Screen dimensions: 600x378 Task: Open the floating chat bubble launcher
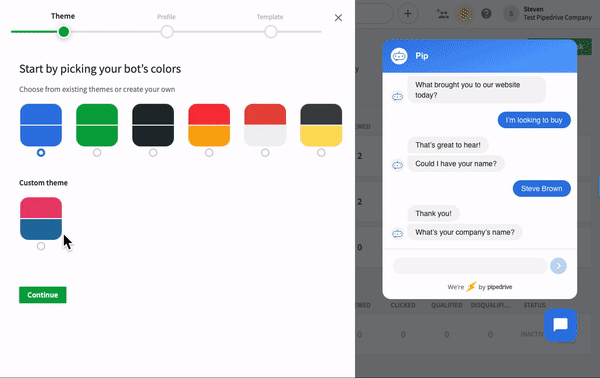(x=561, y=325)
